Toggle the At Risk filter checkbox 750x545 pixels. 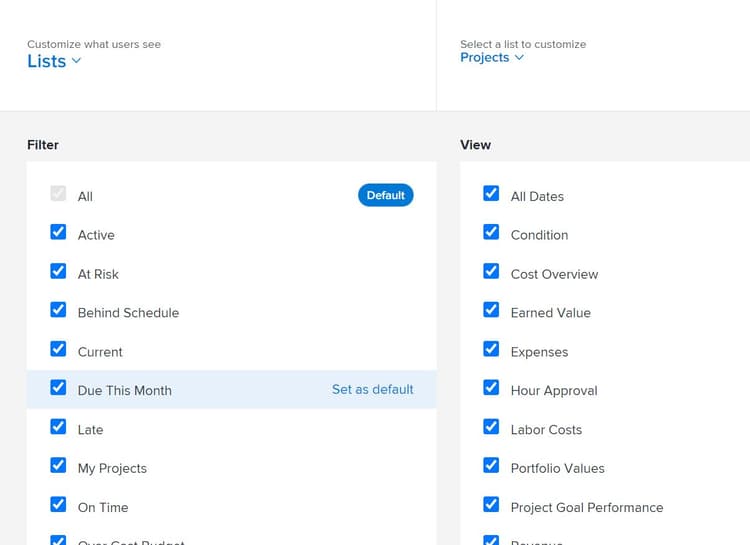coord(58,271)
